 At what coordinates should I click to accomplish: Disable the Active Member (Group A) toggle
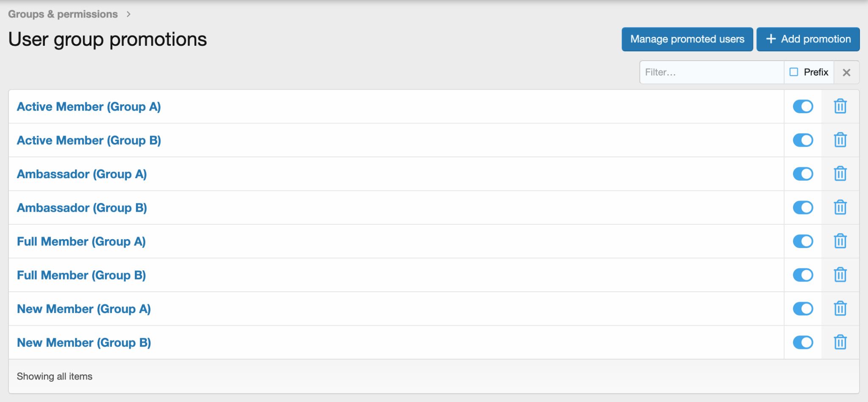[803, 106]
